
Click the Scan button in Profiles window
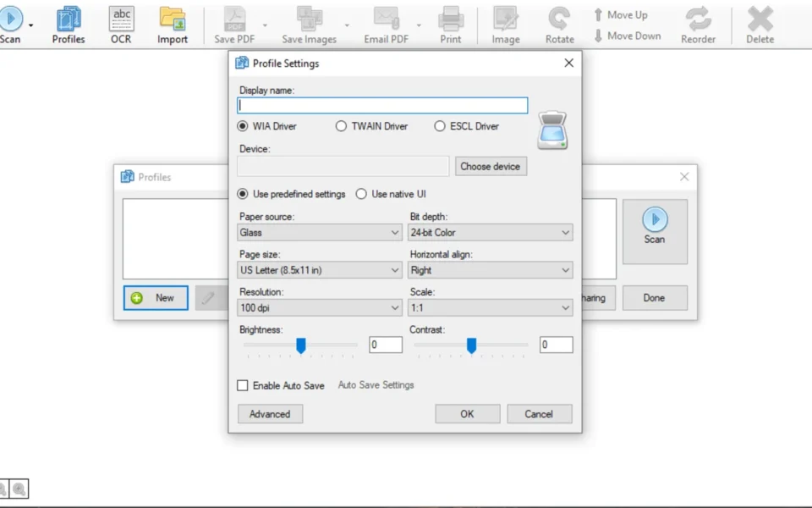pyautogui.click(x=655, y=232)
